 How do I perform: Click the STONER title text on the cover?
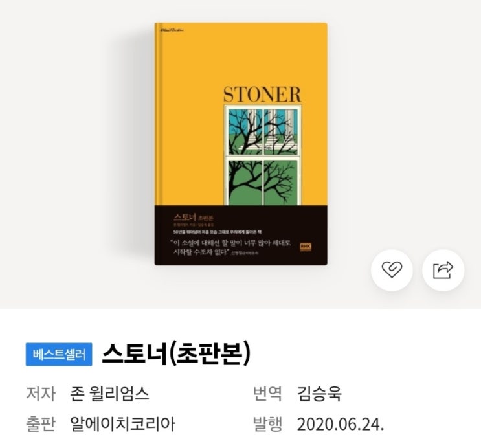click(x=262, y=95)
